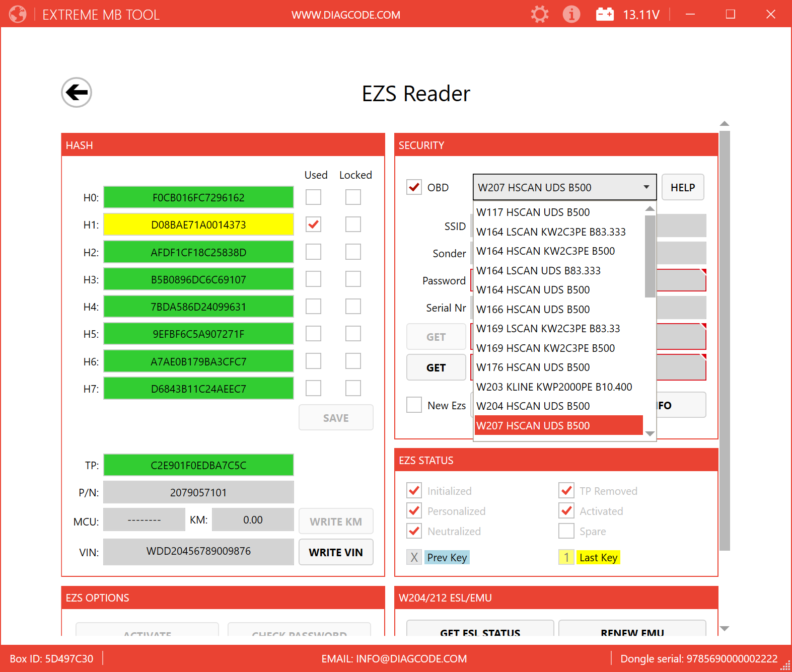This screenshot has height=672, width=792.
Task: Select W204 HSCAN UDS B500 from list
Action: [533, 406]
